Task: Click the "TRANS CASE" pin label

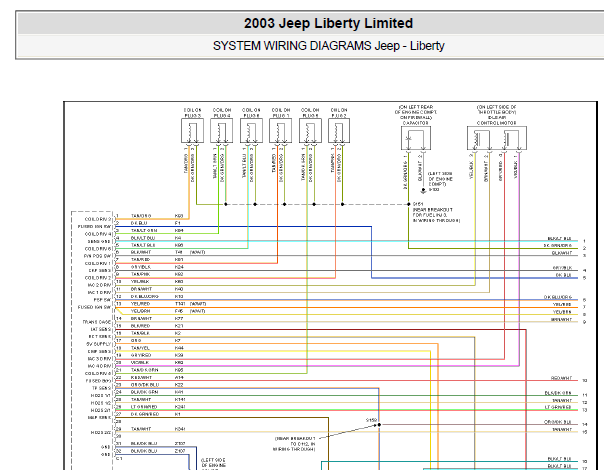Action: pyautogui.click(x=96, y=322)
